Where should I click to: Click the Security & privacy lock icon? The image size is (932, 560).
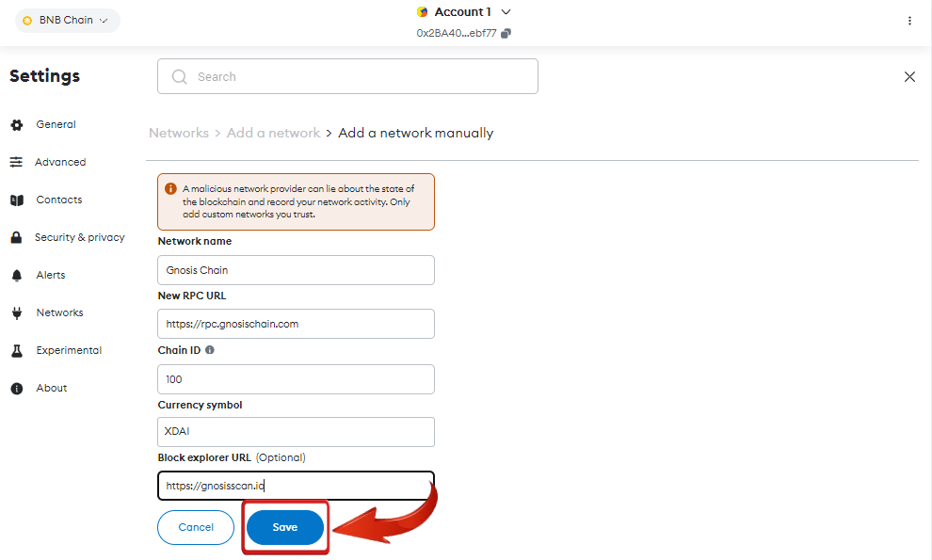point(17,237)
